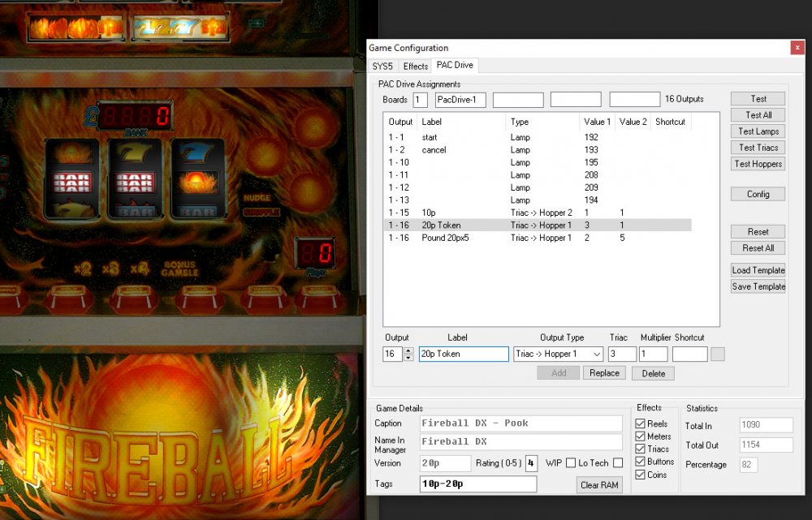Click the Reset button
Screen dimensions: 812x520
(x=758, y=232)
